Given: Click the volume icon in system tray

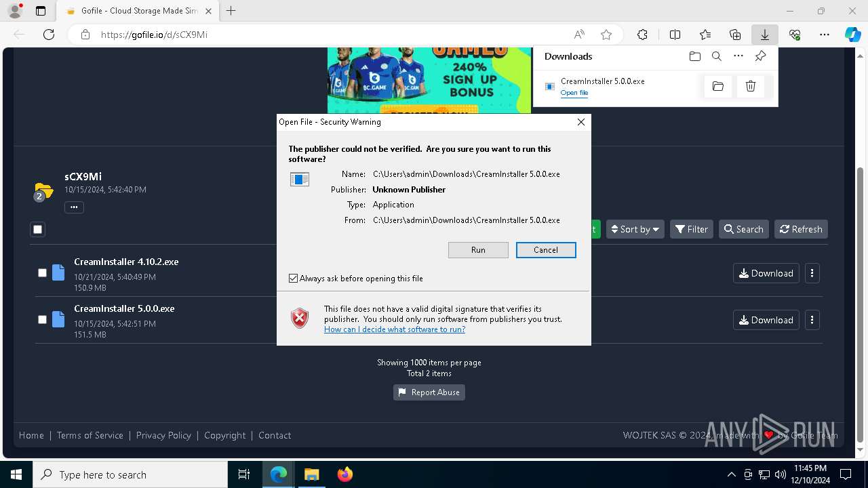Looking at the screenshot, I should pyautogui.click(x=781, y=474).
